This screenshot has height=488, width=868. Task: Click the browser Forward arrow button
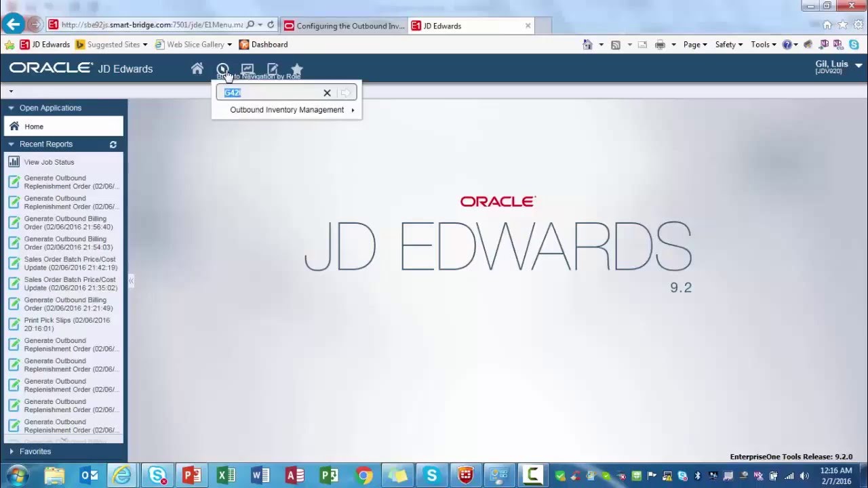pos(35,25)
